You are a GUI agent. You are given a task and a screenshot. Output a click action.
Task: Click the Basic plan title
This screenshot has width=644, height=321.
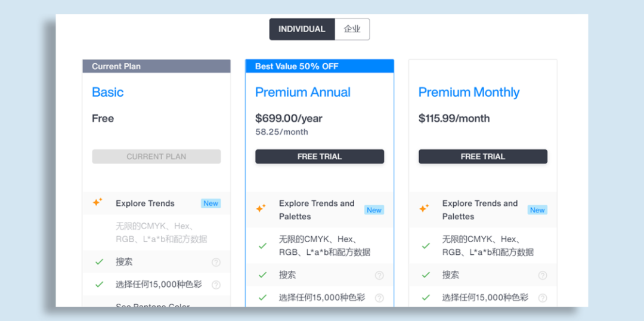point(108,92)
